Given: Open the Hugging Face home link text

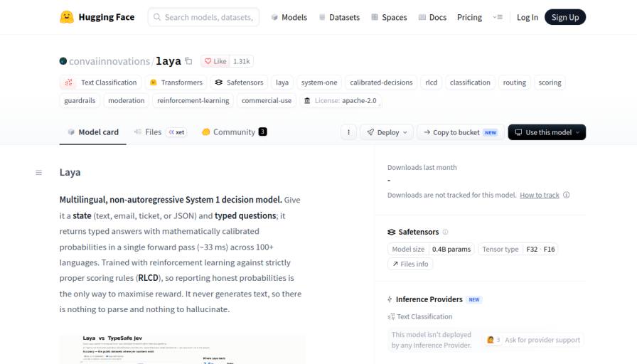Looking at the screenshot, I should pyautogui.click(x=107, y=17).
